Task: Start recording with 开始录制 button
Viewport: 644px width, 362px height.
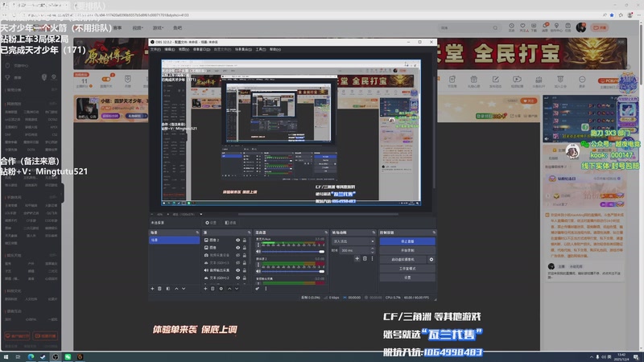Action: pos(407,250)
